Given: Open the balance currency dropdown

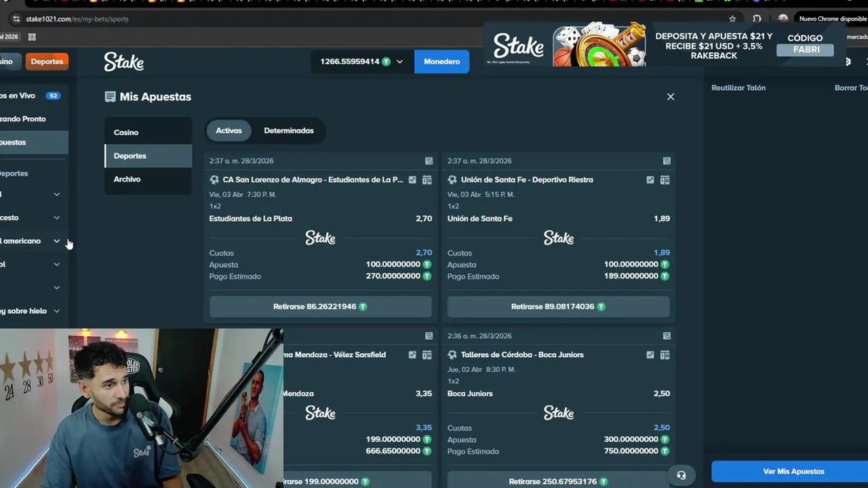Looking at the screenshot, I should 399,62.
